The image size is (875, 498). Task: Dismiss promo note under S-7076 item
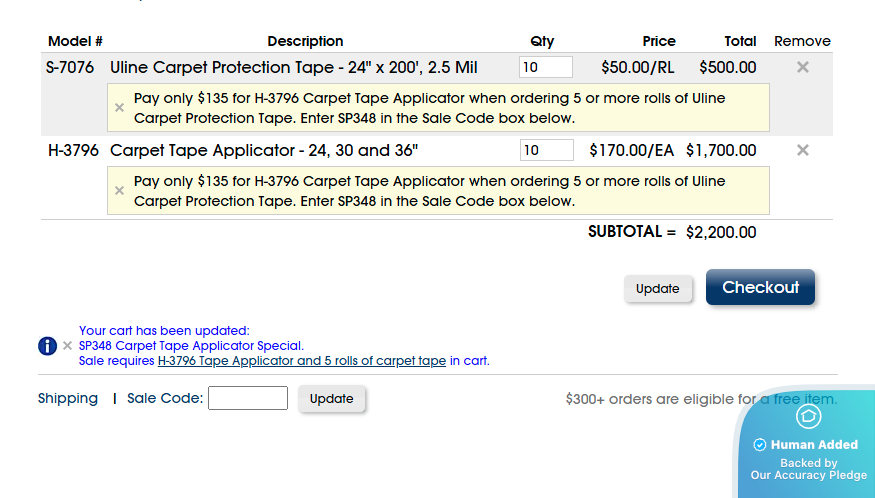coord(119,107)
